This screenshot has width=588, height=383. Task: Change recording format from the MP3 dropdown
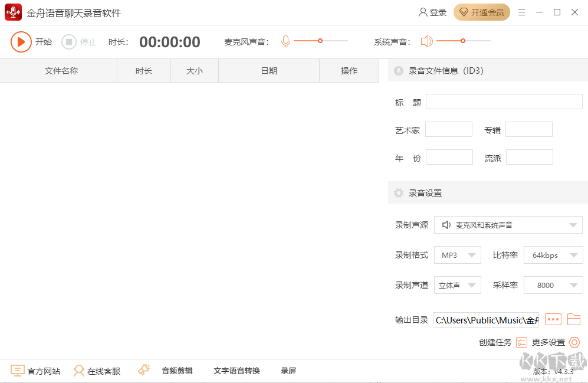point(457,255)
